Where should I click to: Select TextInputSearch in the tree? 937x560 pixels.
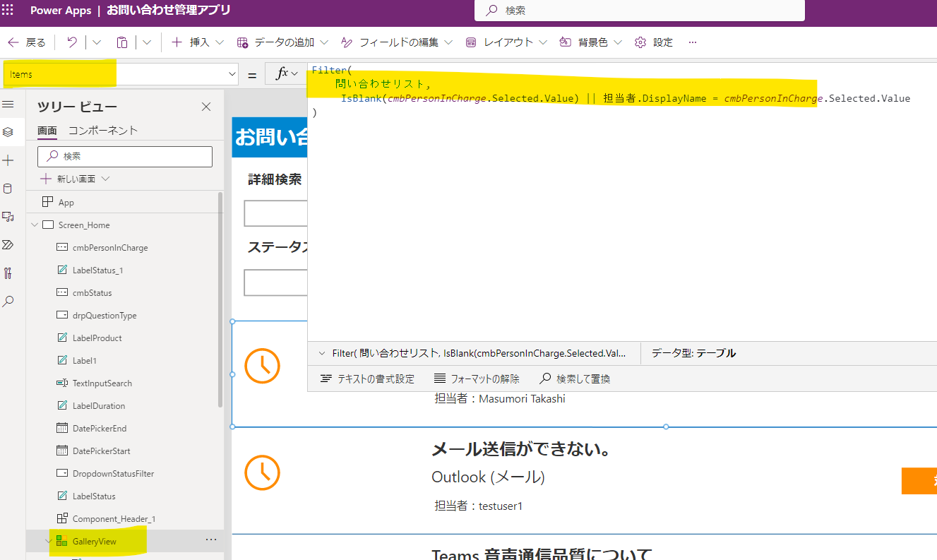[102, 383]
